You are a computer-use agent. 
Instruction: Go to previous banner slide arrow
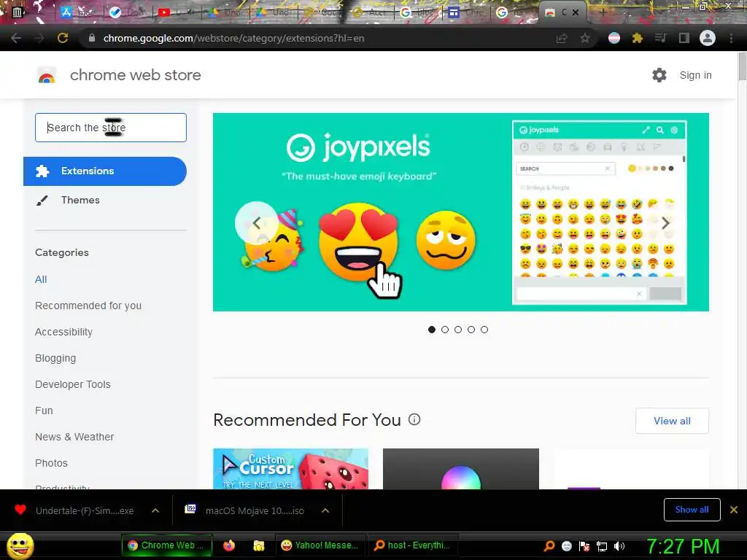[256, 223]
